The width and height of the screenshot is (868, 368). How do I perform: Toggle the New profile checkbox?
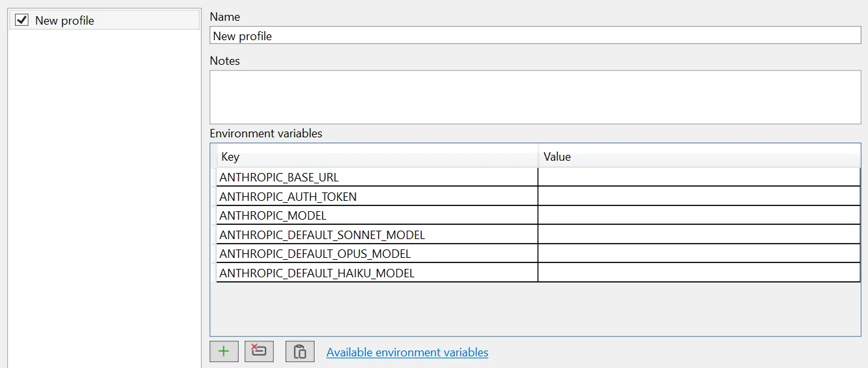point(22,20)
